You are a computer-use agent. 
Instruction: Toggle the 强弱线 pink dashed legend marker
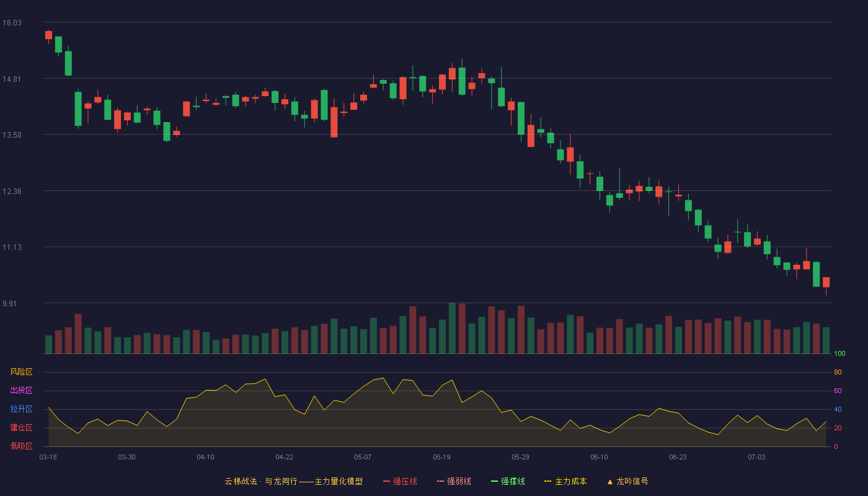click(x=440, y=481)
